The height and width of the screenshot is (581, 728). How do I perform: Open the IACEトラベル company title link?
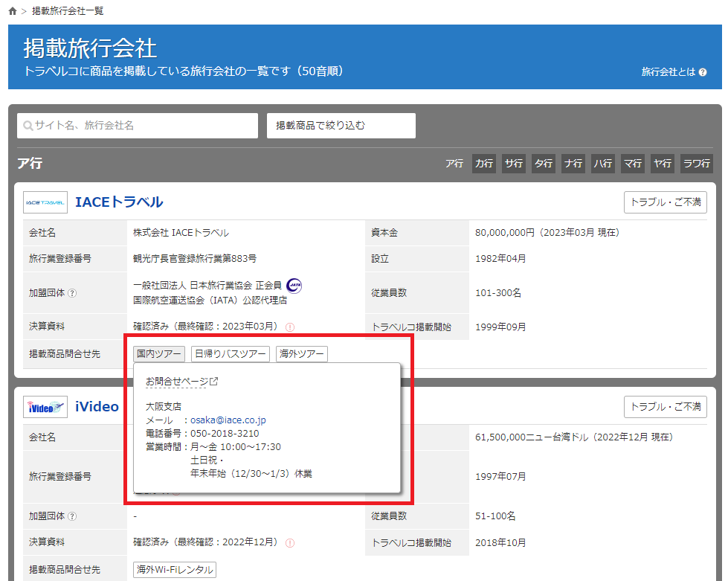[119, 202]
